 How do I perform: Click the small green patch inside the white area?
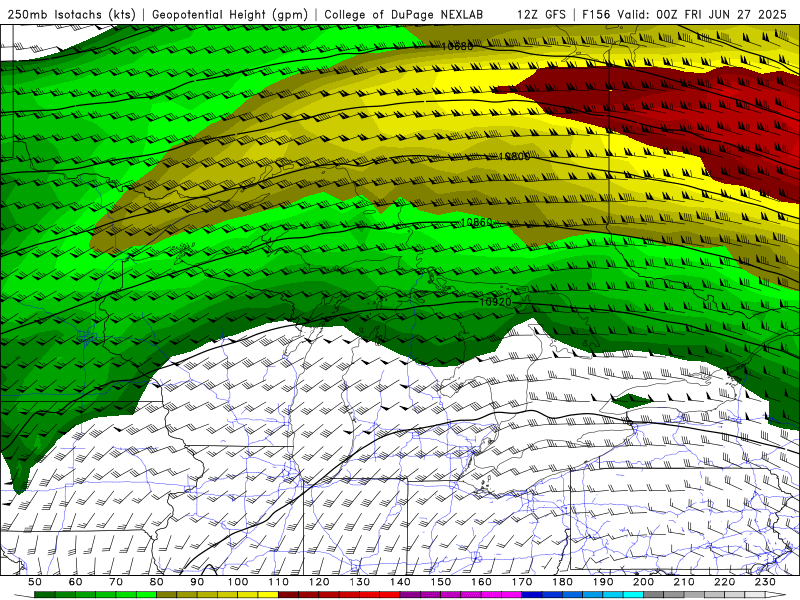pos(632,400)
